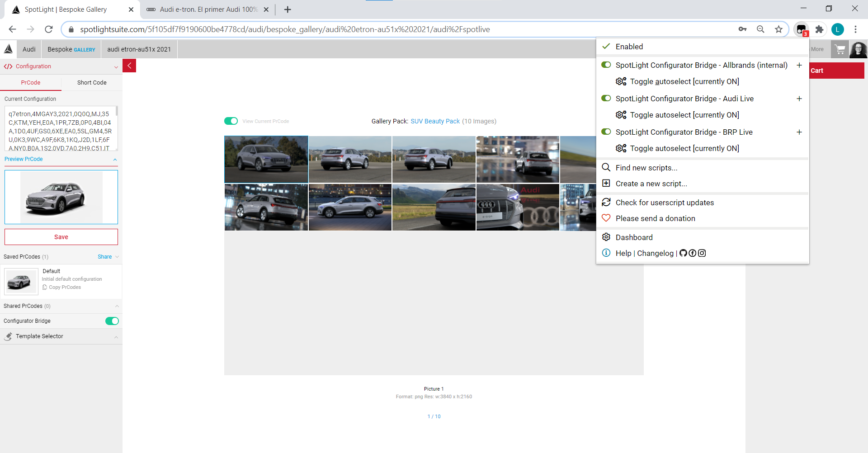Click gear icon for BRP Live autoselect
The height and width of the screenshot is (453, 868).
click(x=621, y=148)
